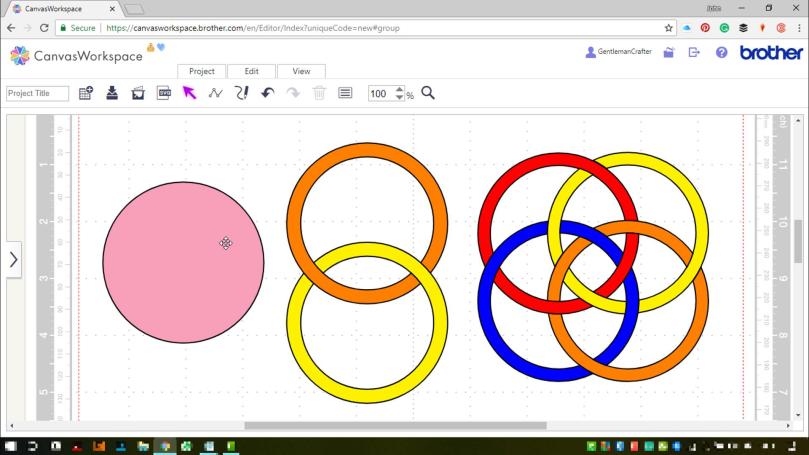Click the CanvasWorkspace flower logo
Screen dimensions: 809x455
20,55
